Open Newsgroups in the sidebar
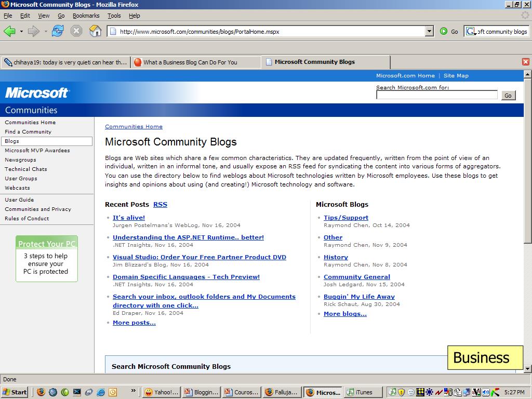 20,160
